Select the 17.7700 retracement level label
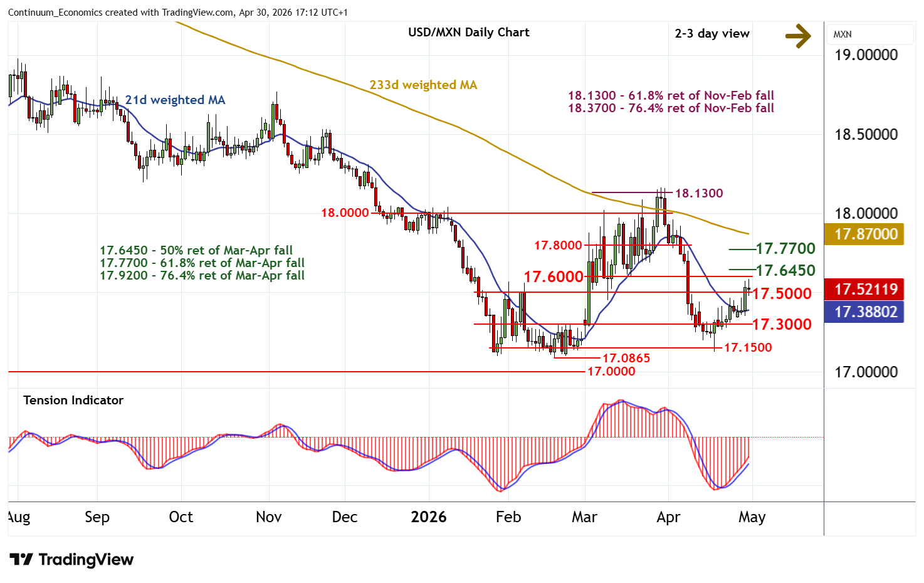Image resolution: width=924 pixels, height=583 pixels. 785,249
